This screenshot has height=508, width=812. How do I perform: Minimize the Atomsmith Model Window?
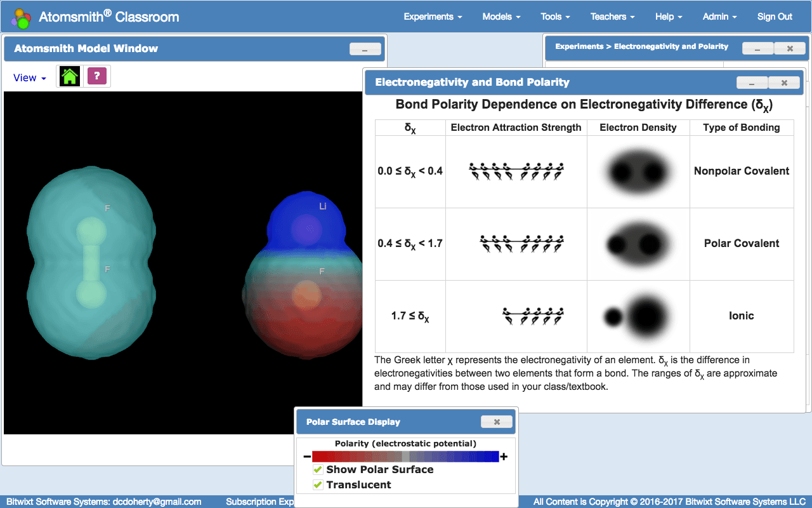coord(365,49)
